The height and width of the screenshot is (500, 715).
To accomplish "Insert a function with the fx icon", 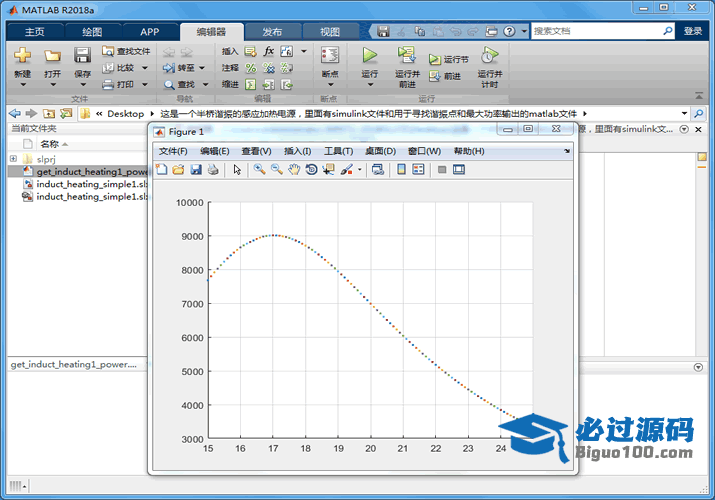I will pyautogui.click(x=269, y=51).
